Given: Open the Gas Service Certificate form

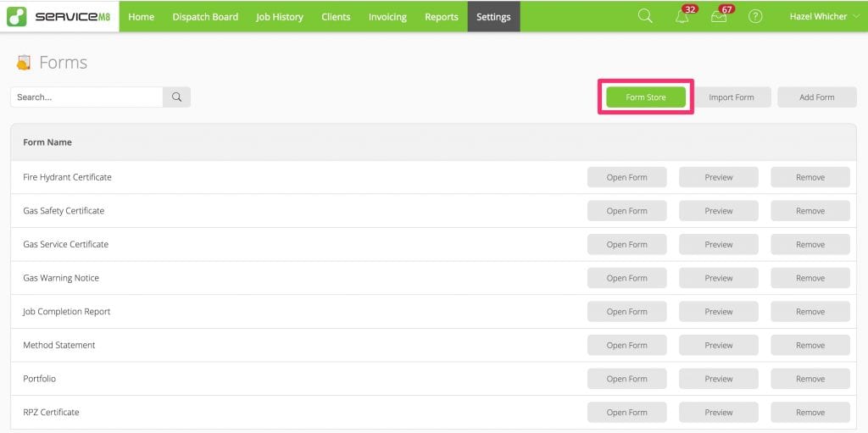Looking at the screenshot, I should click(x=626, y=244).
